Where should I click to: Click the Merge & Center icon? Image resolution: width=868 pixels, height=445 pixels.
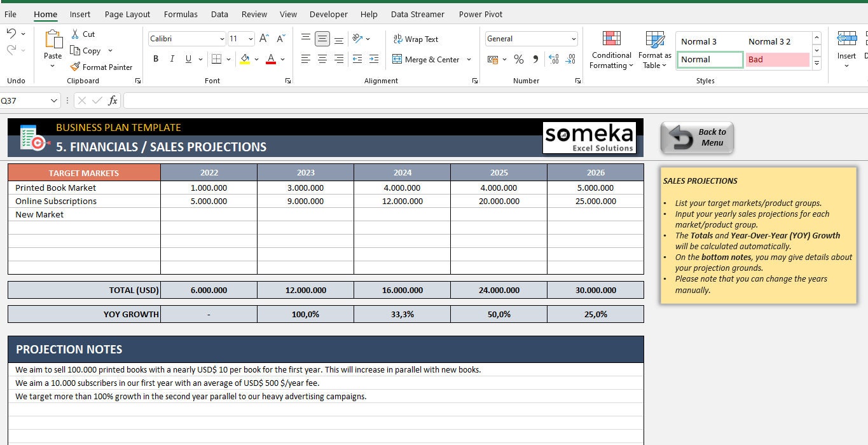pyautogui.click(x=397, y=59)
